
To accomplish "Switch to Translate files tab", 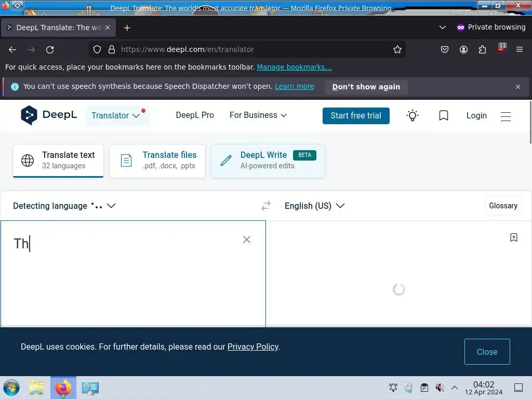I will 157,161.
